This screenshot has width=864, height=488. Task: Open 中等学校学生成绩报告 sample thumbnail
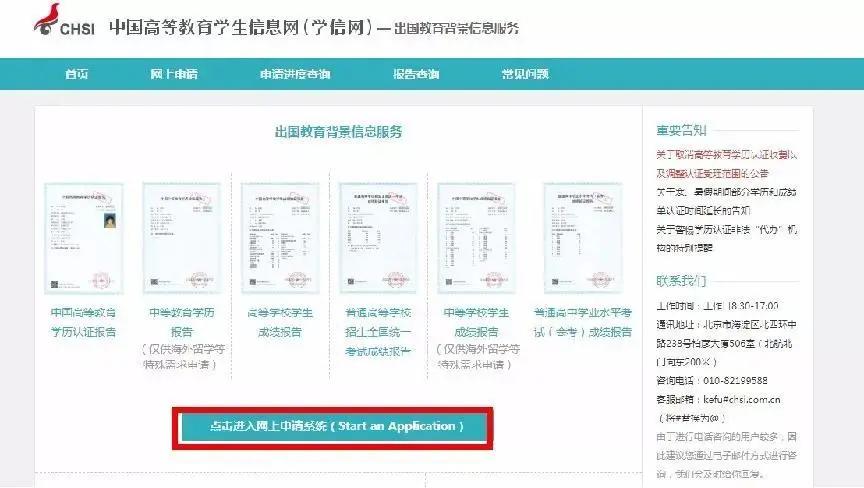click(x=476, y=238)
